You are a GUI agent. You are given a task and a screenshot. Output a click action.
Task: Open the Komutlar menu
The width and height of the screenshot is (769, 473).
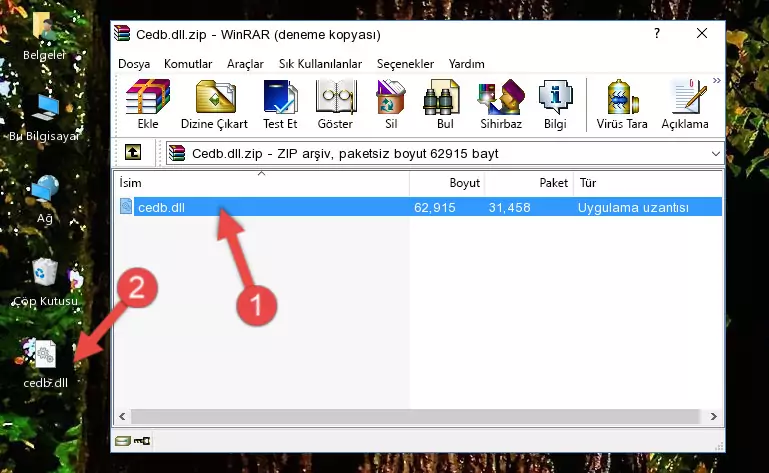point(188,64)
